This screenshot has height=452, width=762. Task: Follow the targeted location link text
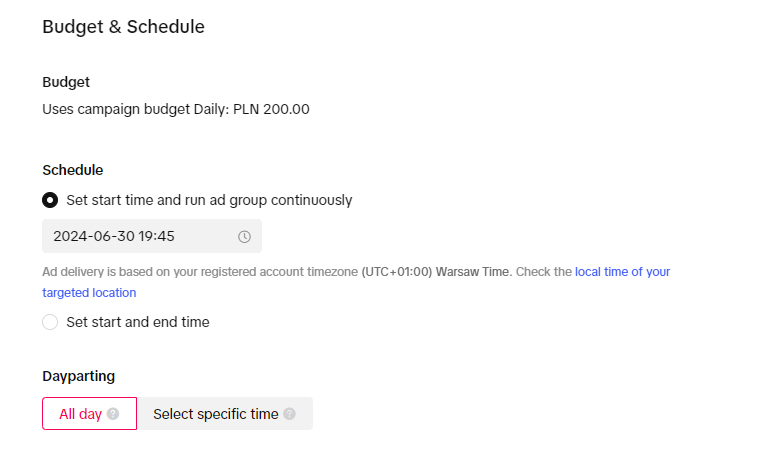point(89,293)
